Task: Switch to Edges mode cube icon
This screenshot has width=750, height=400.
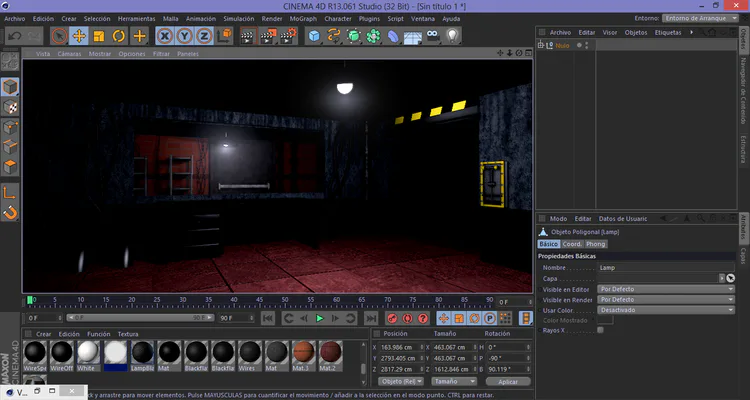Action: 10,147
